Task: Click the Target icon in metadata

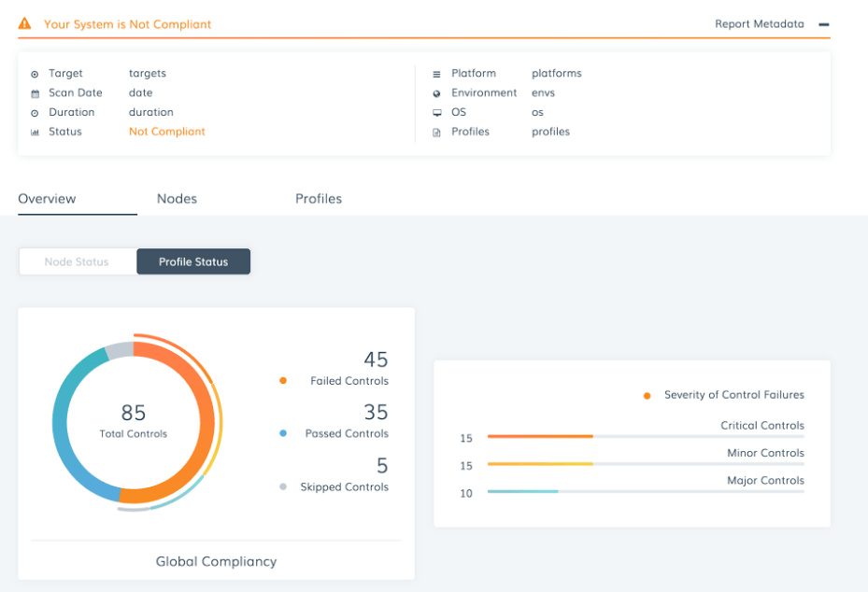Action: coord(35,74)
